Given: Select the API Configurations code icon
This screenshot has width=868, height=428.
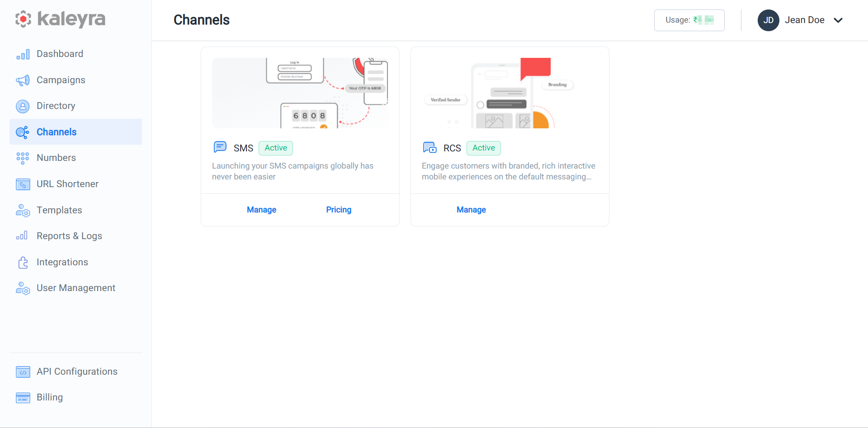Looking at the screenshot, I should point(23,372).
